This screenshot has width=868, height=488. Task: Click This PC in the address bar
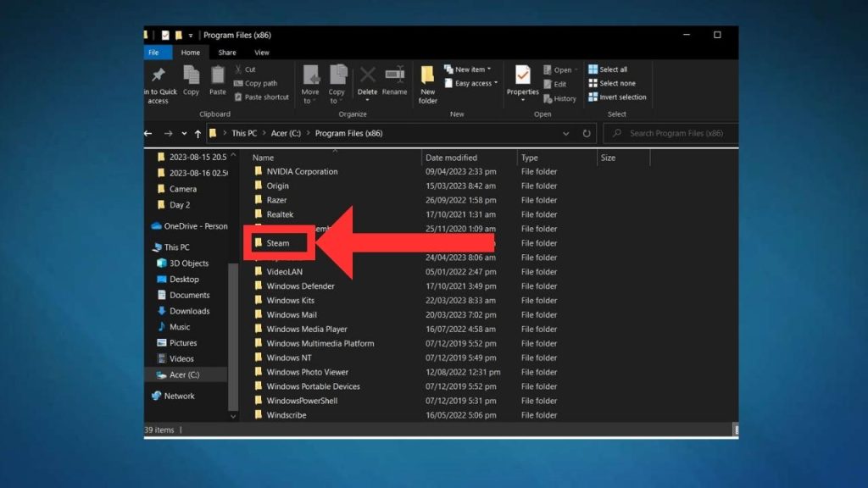click(x=244, y=133)
